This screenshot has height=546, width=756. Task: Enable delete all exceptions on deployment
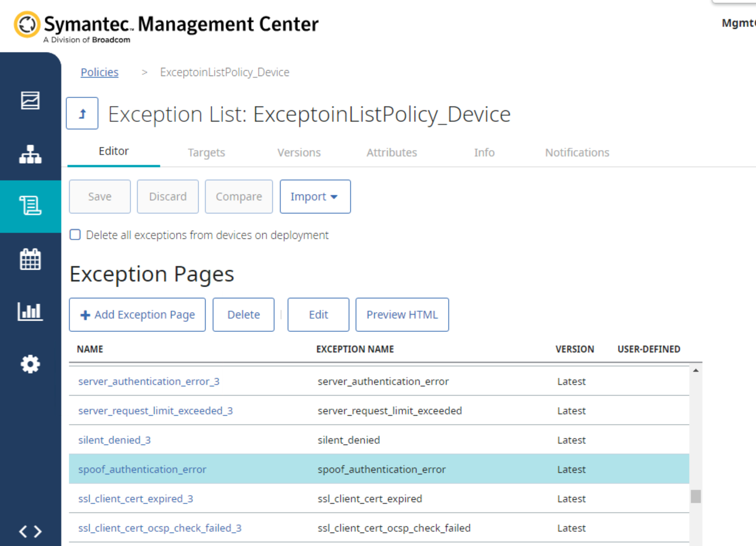75,235
